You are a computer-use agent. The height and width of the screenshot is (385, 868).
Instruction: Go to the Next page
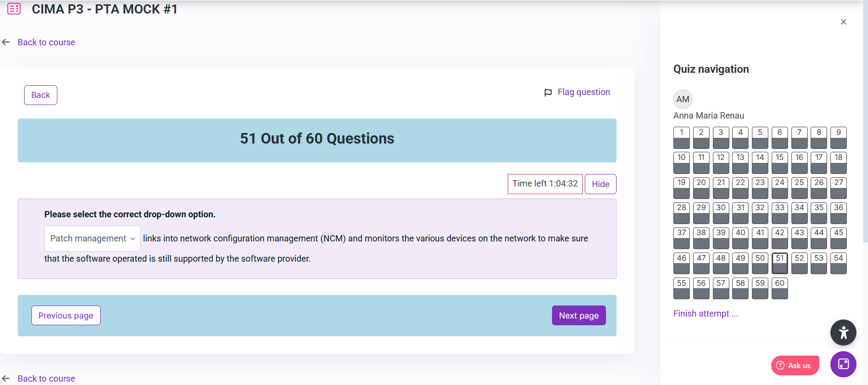579,316
